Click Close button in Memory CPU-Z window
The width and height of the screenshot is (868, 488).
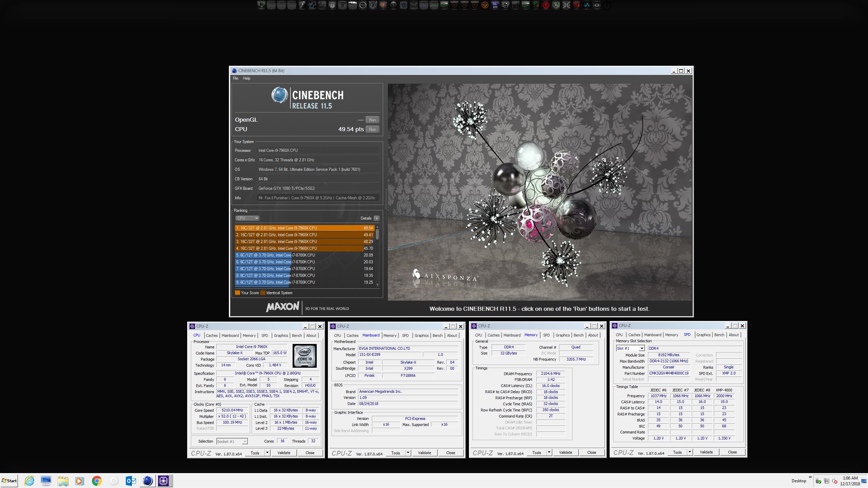tap(592, 452)
